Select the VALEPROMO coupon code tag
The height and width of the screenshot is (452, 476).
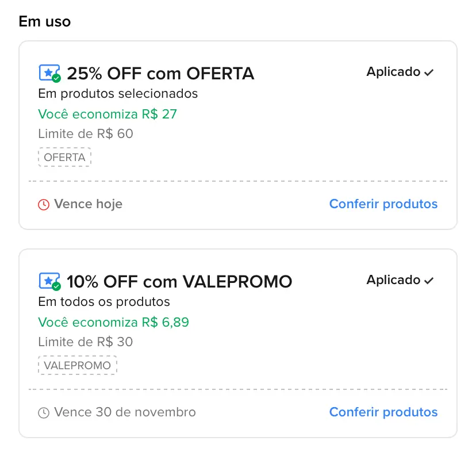[x=78, y=365]
